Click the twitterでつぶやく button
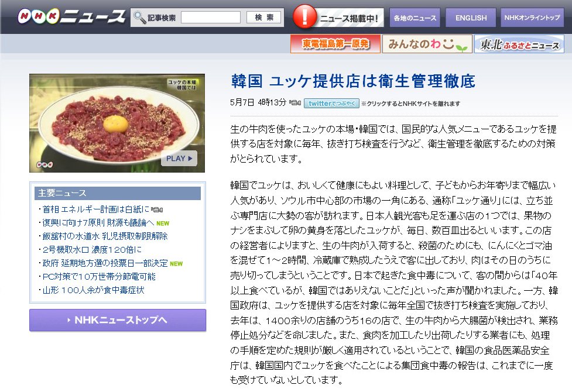 click(331, 103)
